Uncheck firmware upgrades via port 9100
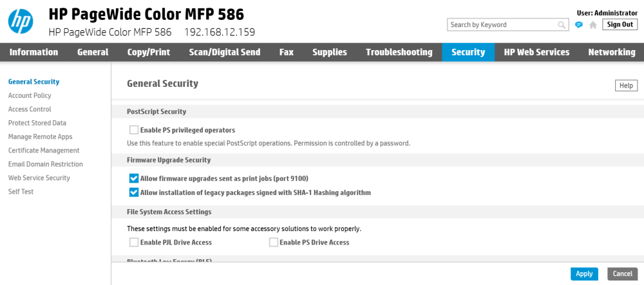 coord(134,178)
